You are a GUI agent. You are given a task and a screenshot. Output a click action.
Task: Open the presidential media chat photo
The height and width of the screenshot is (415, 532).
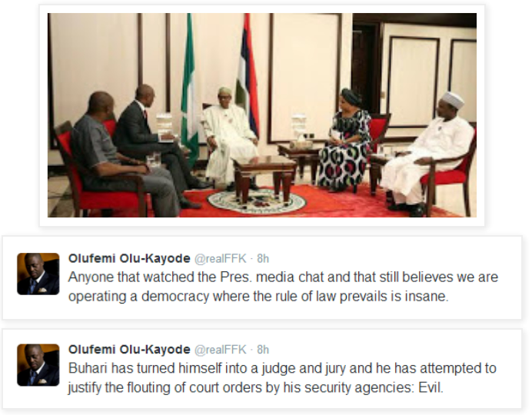(262, 115)
